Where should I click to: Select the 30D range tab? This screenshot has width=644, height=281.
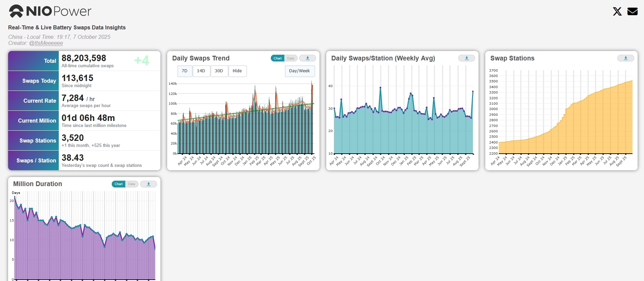pyautogui.click(x=219, y=71)
